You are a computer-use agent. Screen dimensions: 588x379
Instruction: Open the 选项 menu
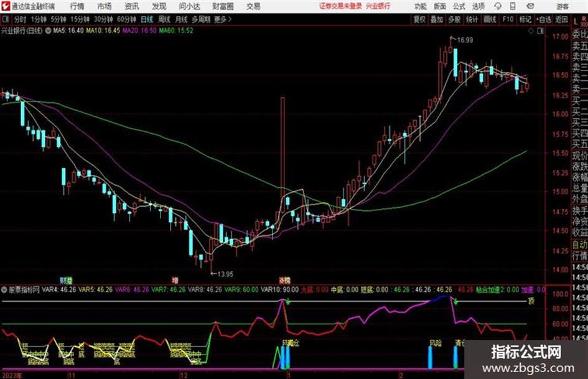(478, 6)
